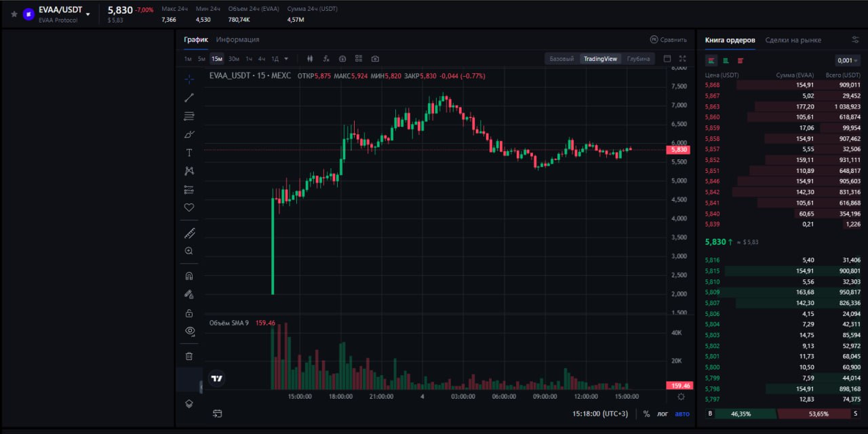The height and width of the screenshot is (434, 868).
Task: Toggle lock all drawing tools
Action: (x=189, y=313)
